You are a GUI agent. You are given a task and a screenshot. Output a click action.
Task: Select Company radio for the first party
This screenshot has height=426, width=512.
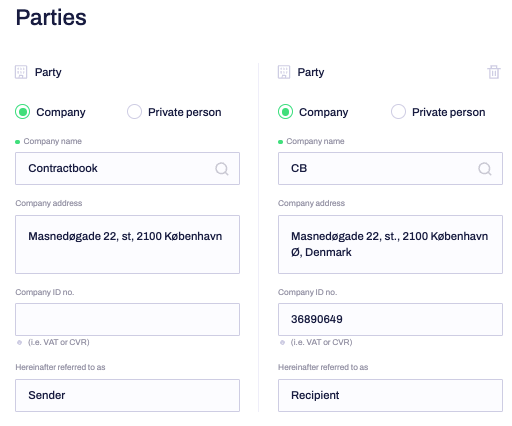tap(23, 112)
